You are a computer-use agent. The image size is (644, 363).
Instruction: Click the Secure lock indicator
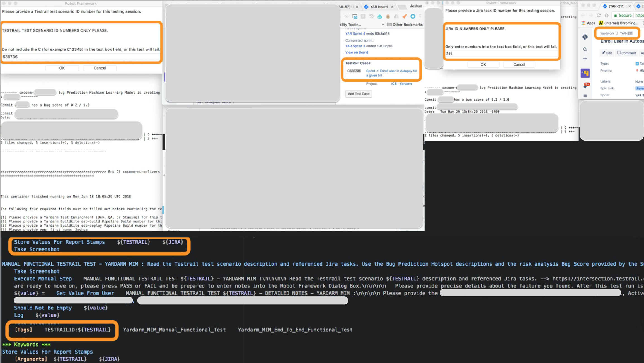click(623, 15)
